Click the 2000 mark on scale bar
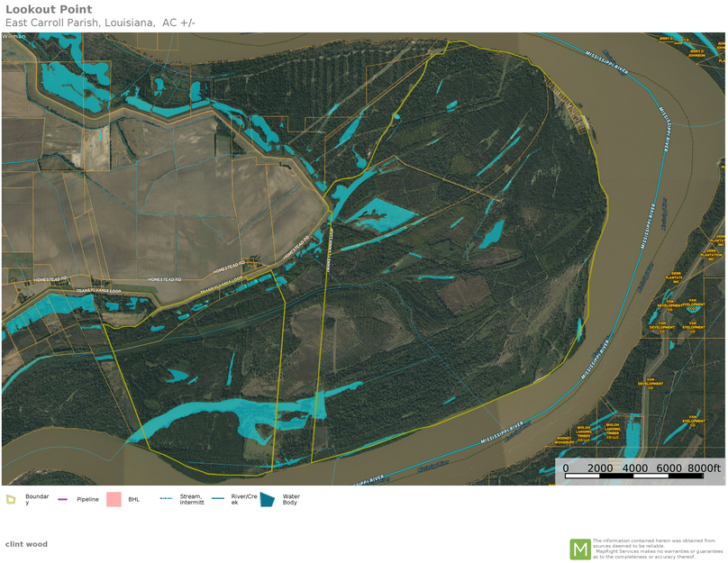The width and height of the screenshot is (728, 563). click(600, 468)
